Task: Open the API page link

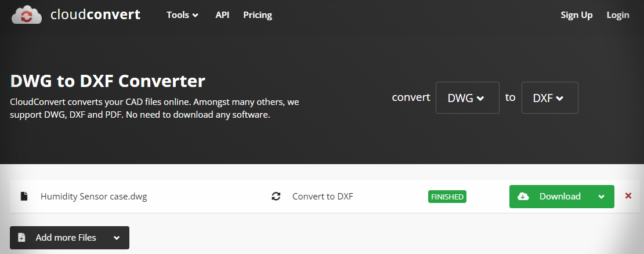Action: click(x=222, y=15)
